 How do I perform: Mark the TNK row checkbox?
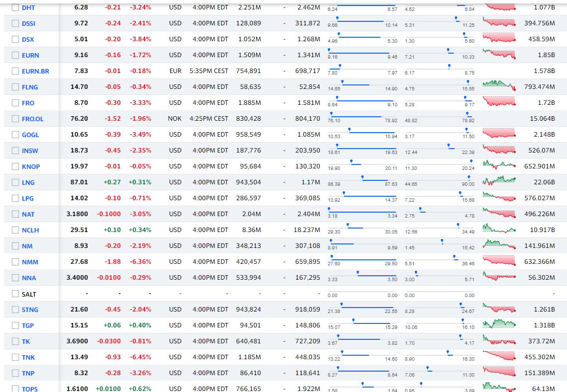tap(15, 357)
